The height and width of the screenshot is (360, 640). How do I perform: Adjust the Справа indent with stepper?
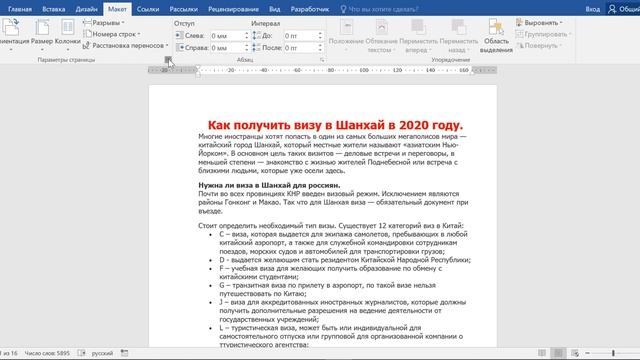point(247,48)
